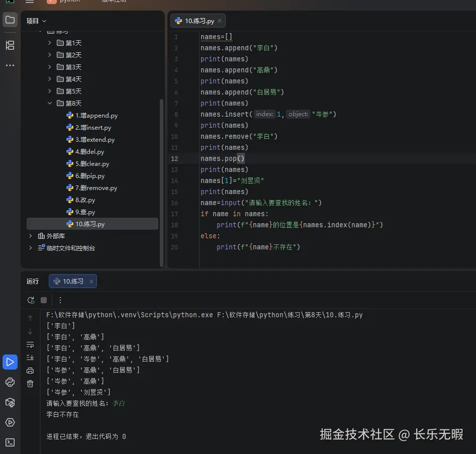Expand the 临时文件和控制台 node
This screenshot has height=454, width=476.
coord(30,248)
